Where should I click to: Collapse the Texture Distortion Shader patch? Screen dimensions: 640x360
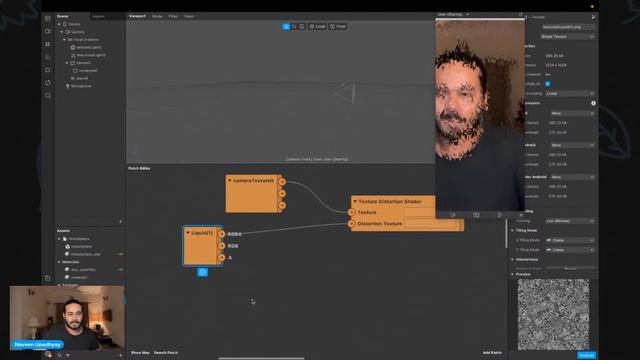click(355, 201)
